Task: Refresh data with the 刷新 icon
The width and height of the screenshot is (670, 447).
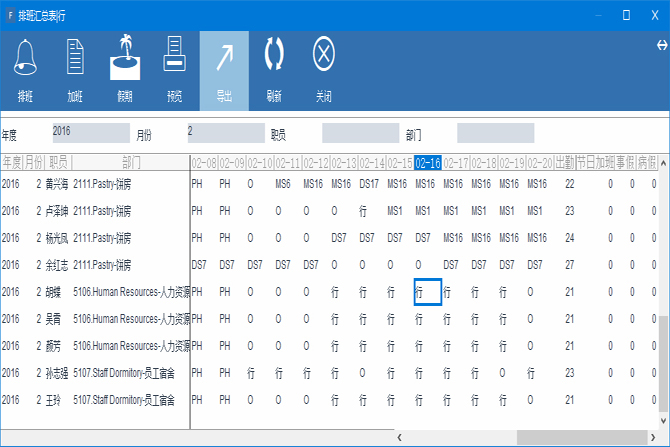Action: pos(274,58)
